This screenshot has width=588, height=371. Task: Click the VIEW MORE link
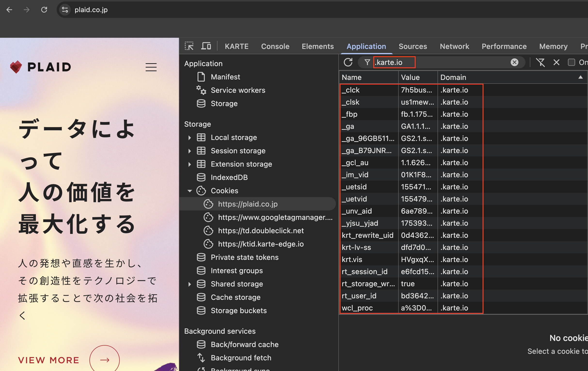[x=49, y=360]
